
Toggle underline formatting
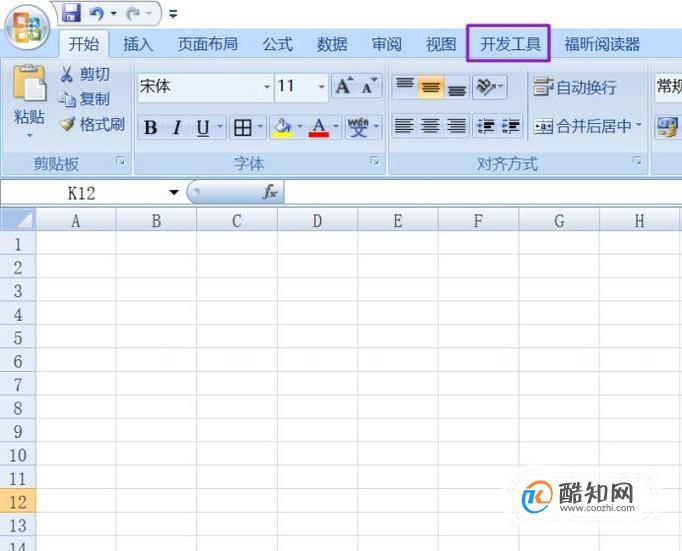(203, 128)
